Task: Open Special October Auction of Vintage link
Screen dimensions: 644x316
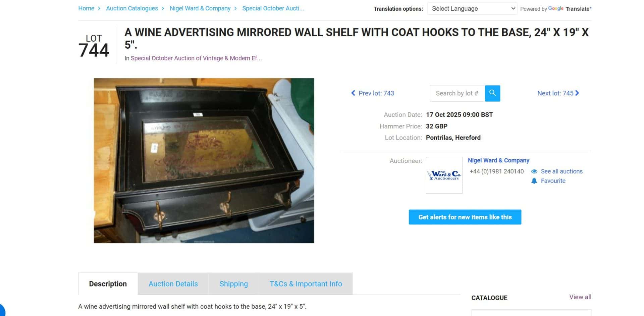Action: pyautogui.click(x=196, y=58)
